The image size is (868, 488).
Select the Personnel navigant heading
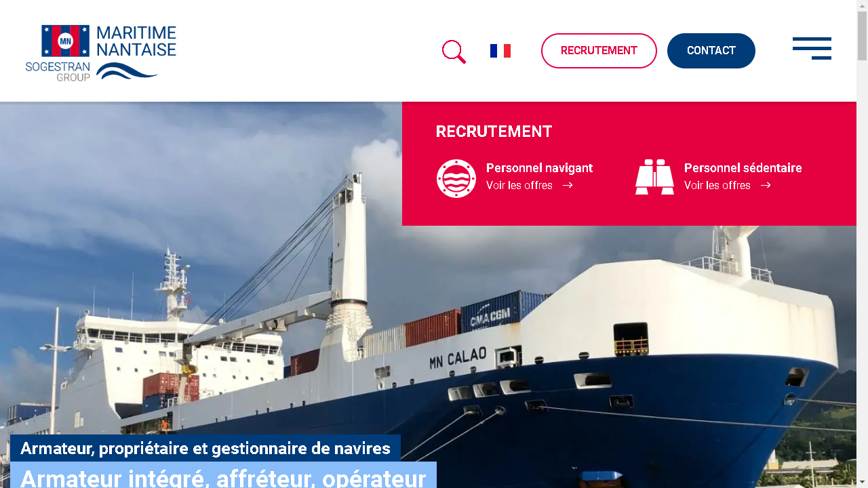point(540,167)
